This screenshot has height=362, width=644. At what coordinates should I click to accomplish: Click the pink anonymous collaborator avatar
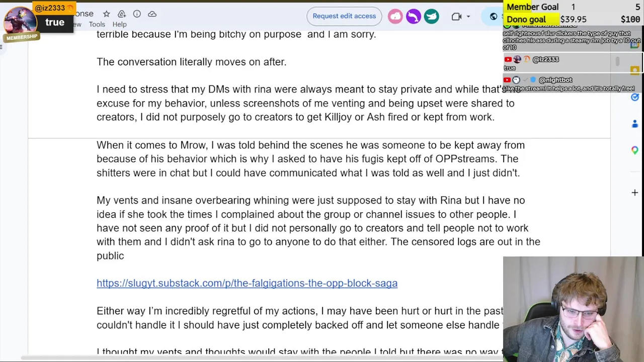[x=395, y=17]
